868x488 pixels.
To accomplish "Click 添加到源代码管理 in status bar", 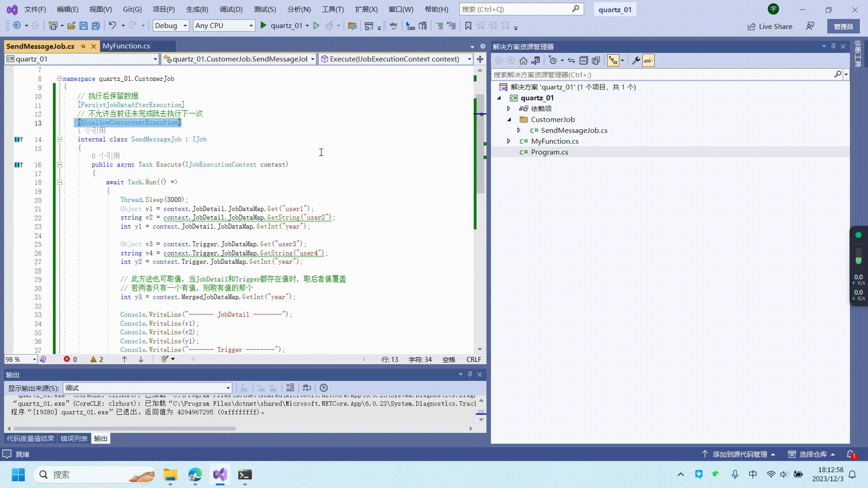I will [x=739, y=454].
